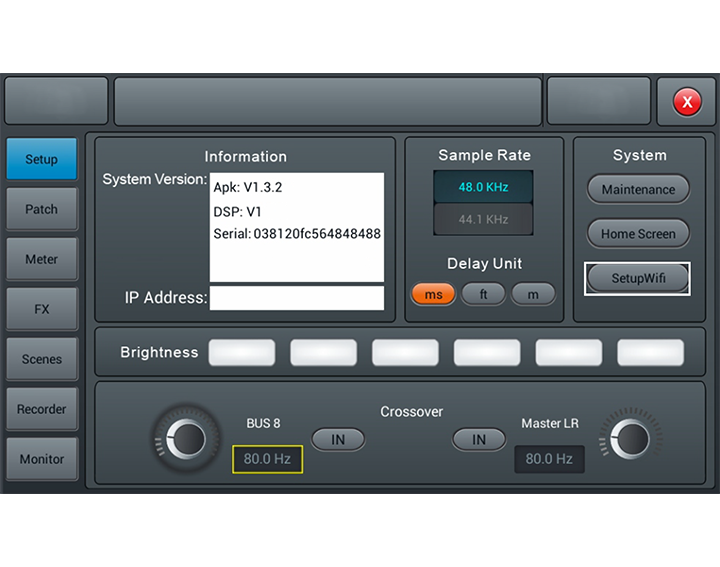Viewport: 720px width, 567px height.
Task: Toggle the BUS 8 crossover IN button
Action: point(338,439)
